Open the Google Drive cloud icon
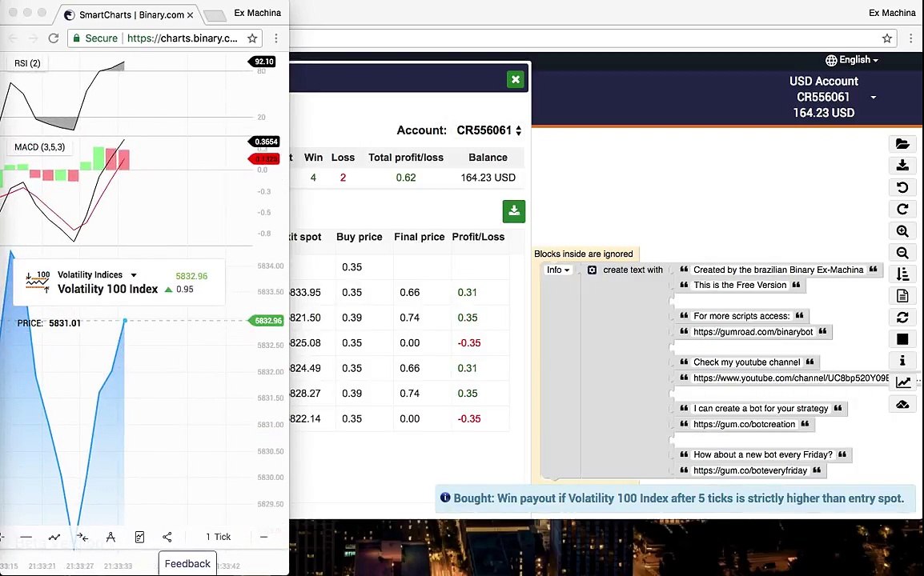The width and height of the screenshot is (924, 576). 902,404
